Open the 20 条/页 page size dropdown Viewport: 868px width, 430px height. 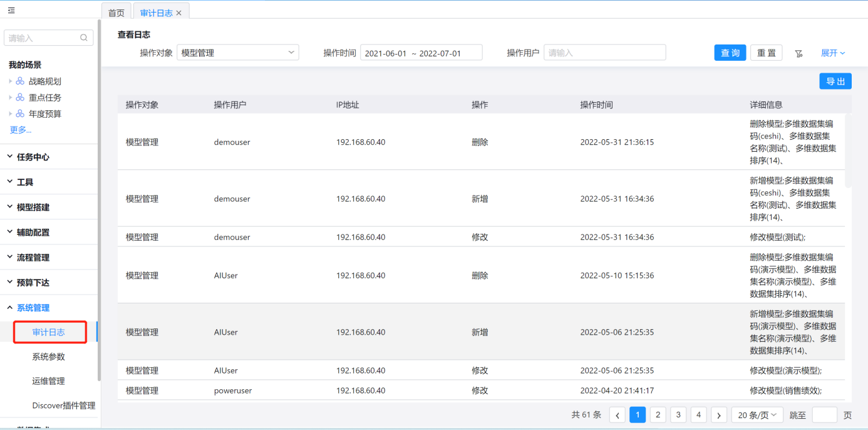coord(757,415)
